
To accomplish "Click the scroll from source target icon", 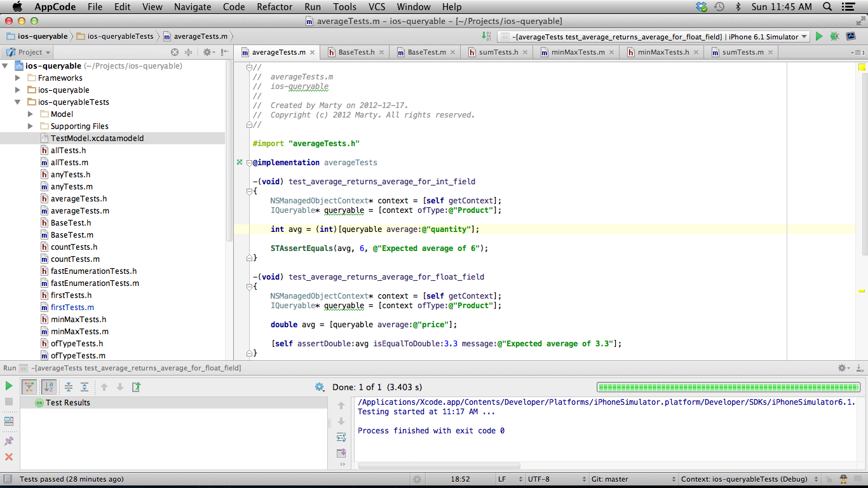I will pyautogui.click(x=175, y=52).
